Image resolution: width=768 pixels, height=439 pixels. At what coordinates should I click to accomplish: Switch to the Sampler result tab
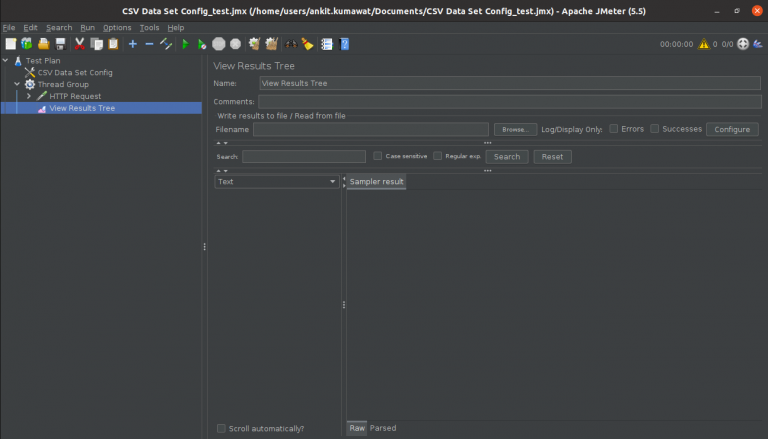(x=376, y=182)
